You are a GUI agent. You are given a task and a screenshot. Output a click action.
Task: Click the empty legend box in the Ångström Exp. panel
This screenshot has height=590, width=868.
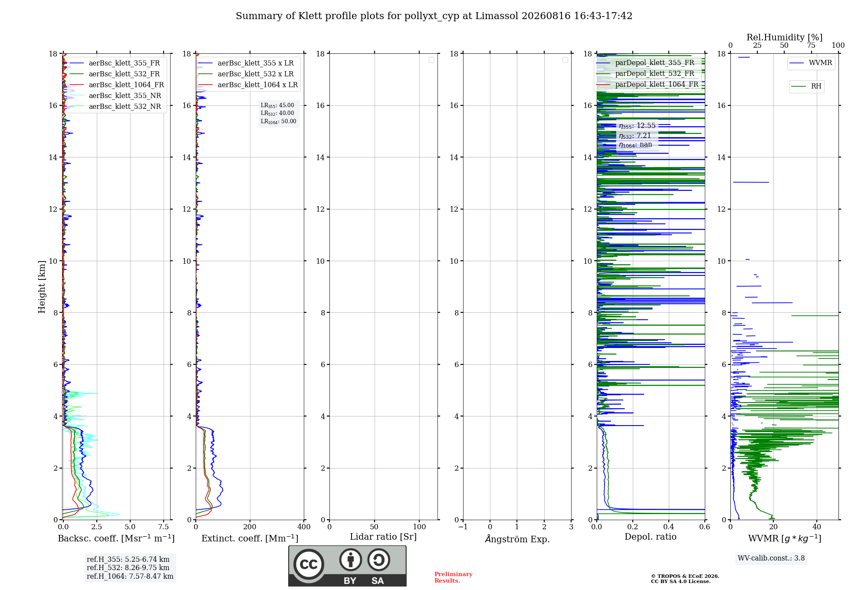point(565,60)
